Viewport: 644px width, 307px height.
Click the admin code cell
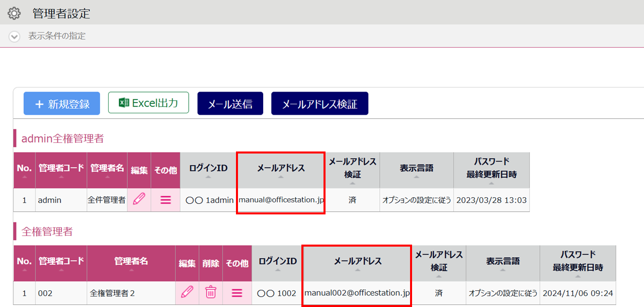61,200
